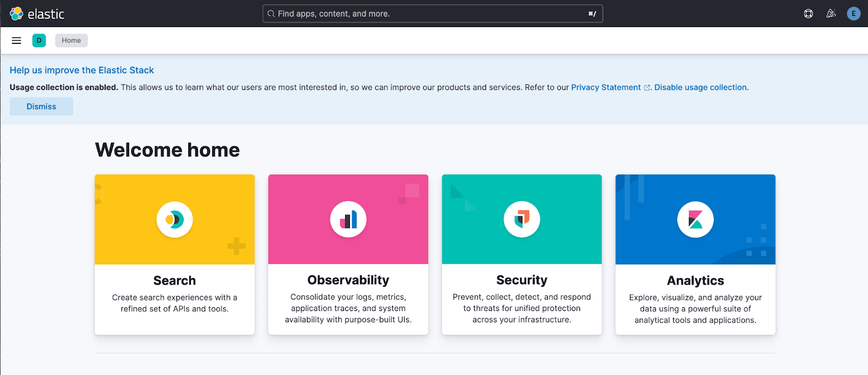Click the Elastic logo in header
Image resolution: width=868 pixels, height=375 pixels.
coord(37,14)
